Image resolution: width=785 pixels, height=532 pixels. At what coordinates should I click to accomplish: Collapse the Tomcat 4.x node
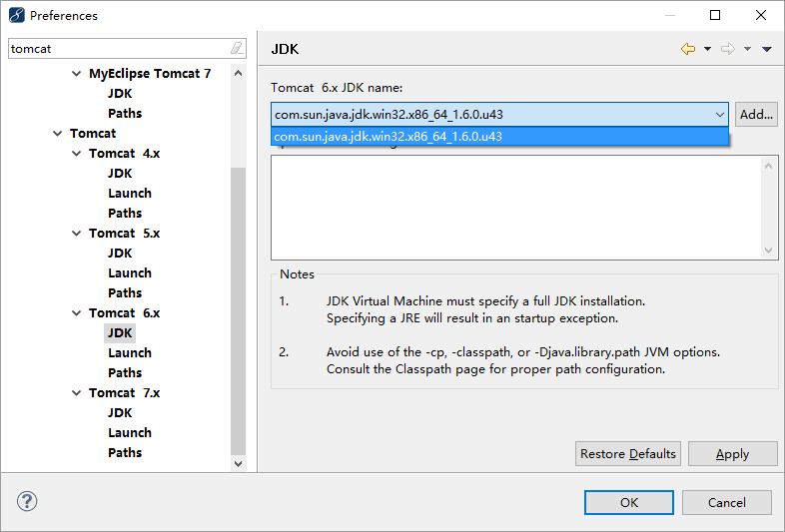tap(77, 154)
